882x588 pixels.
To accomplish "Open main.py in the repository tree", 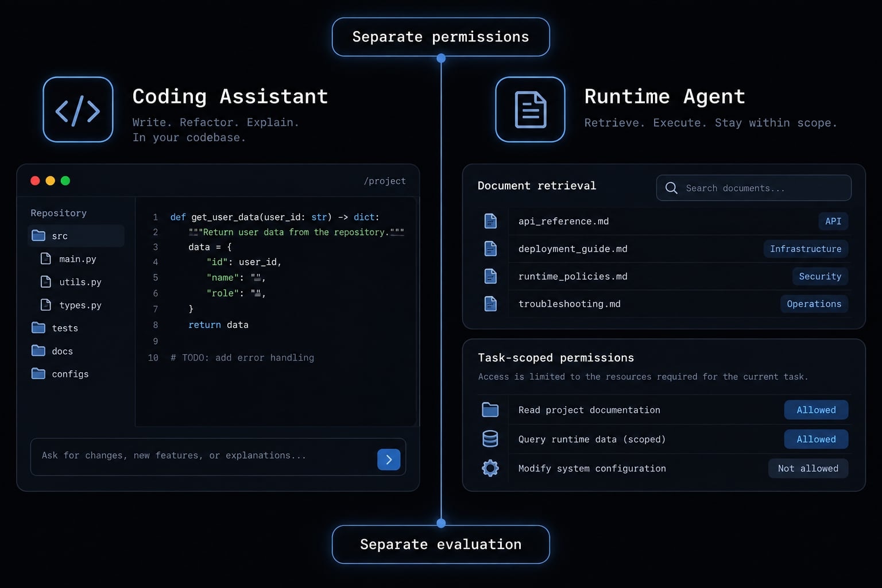I will 78,259.
